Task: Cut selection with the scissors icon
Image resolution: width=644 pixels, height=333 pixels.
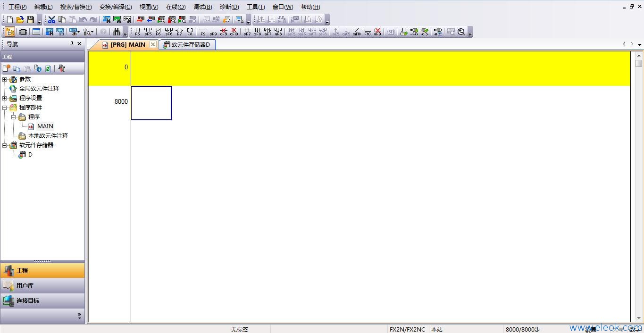Action: point(51,19)
